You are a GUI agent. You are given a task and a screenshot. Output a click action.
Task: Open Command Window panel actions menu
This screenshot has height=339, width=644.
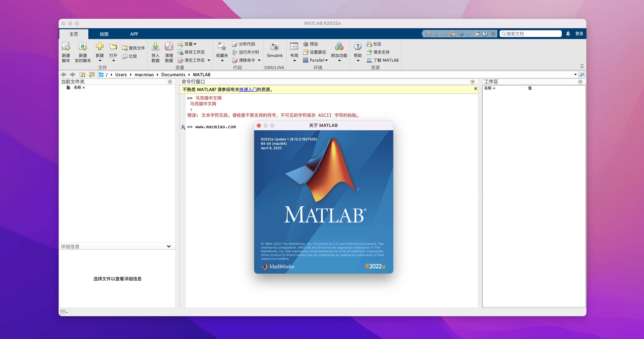[x=472, y=82]
